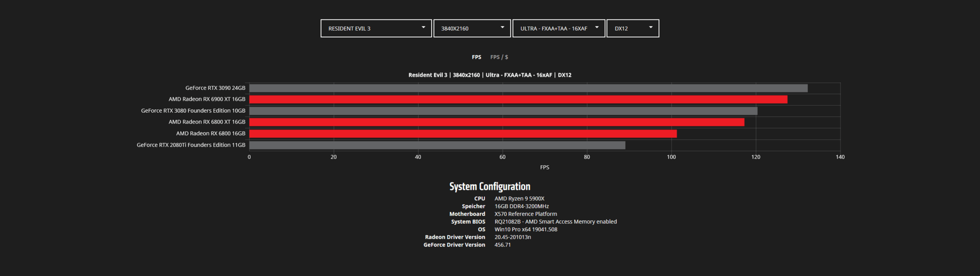Screen dimensions: 980x276
Task: Click the arrow icon on the DX12 selector
Action: (x=651, y=28)
